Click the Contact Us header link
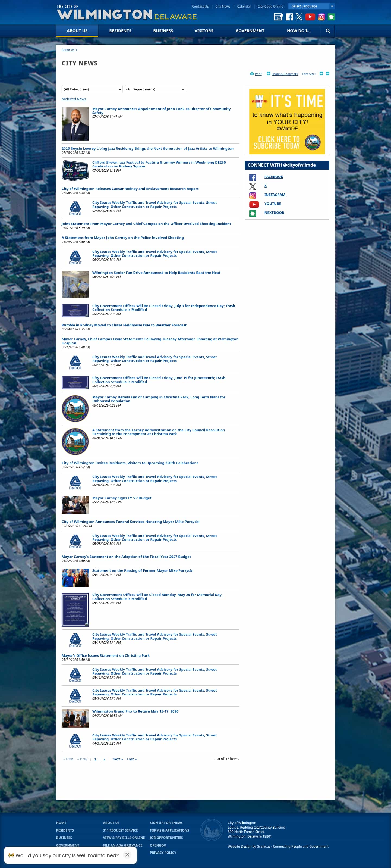Screen dimensions: 391x868 tap(200, 7)
